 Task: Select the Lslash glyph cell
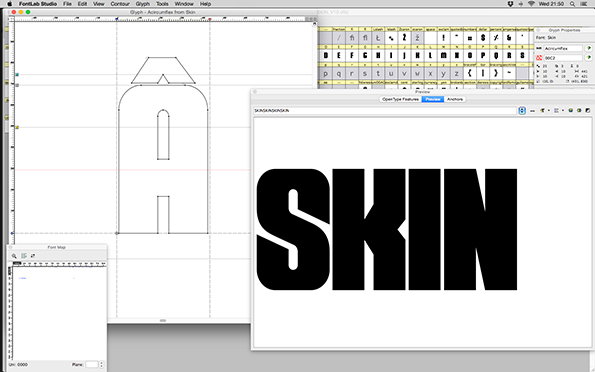[x=378, y=38]
